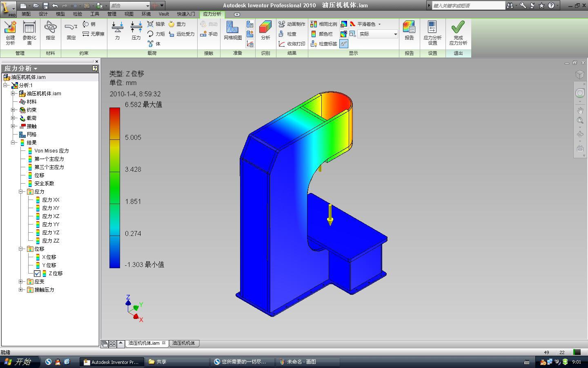Image resolution: width=588 pixels, height=368 pixels.
Task: Click 完成应力分析 to finish stress analysis
Action: pyautogui.click(x=458, y=33)
